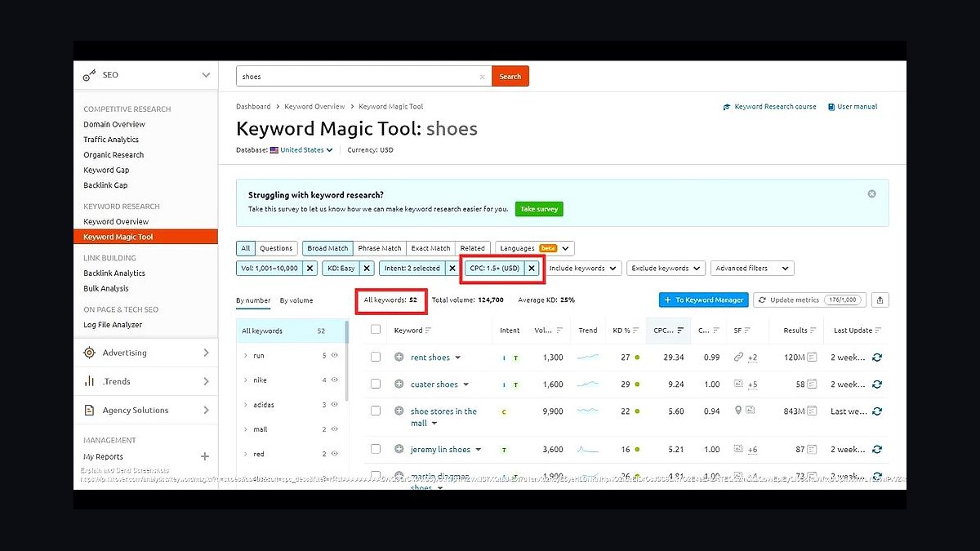980x551 pixels.
Task: Sort by Results column icon
Action: [814, 331]
